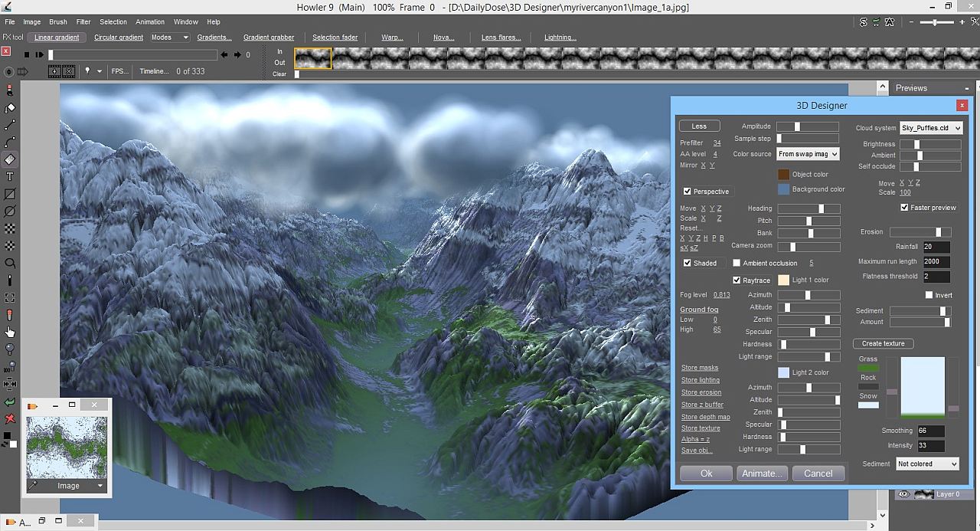This screenshot has height=531, width=980.
Task: Select the first frame thumbnail in the filmstrip
Action: point(312,57)
